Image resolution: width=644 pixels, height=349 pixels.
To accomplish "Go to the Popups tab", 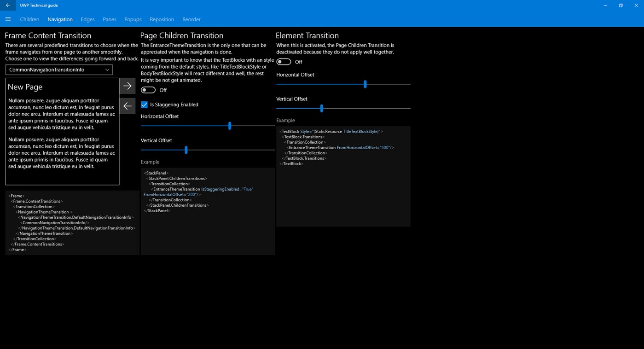I will [x=133, y=19].
